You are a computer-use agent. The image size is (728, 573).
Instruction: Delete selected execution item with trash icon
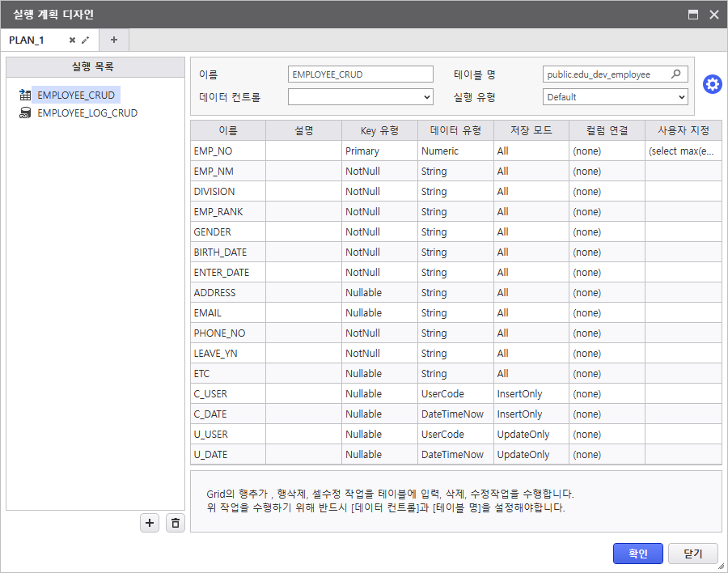click(176, 523)
